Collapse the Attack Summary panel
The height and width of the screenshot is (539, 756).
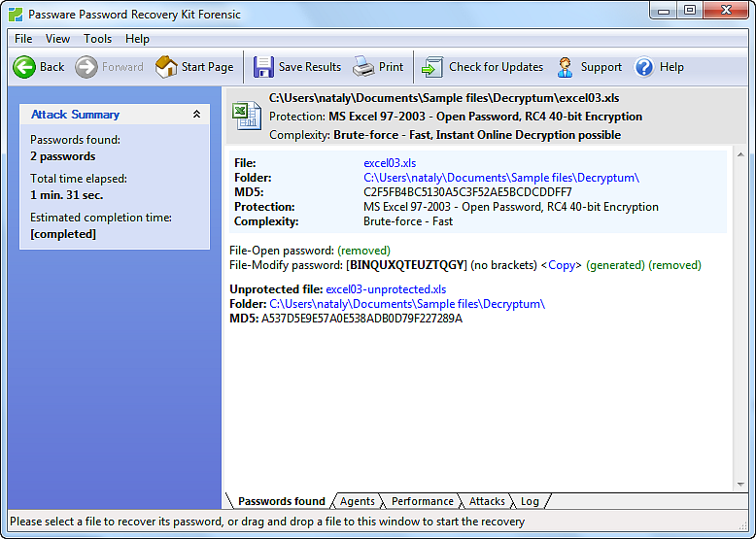click(x=196, y=115)
